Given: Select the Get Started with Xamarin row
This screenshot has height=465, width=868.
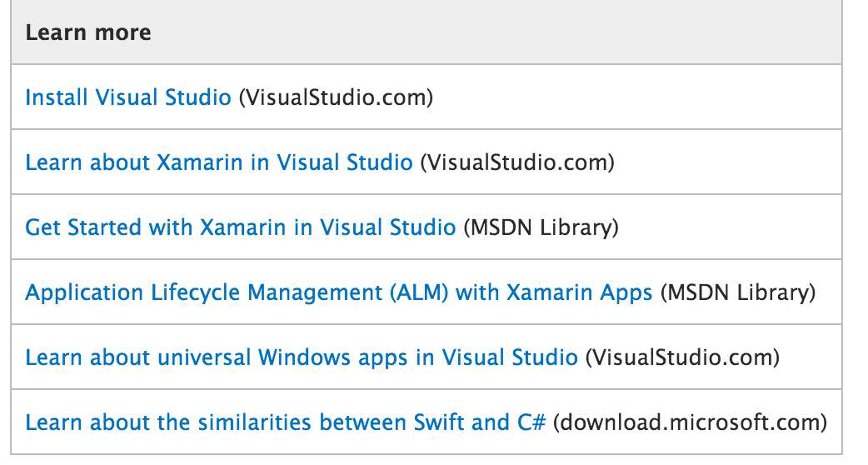Looking at the screenshot, I should pos(427,227).
